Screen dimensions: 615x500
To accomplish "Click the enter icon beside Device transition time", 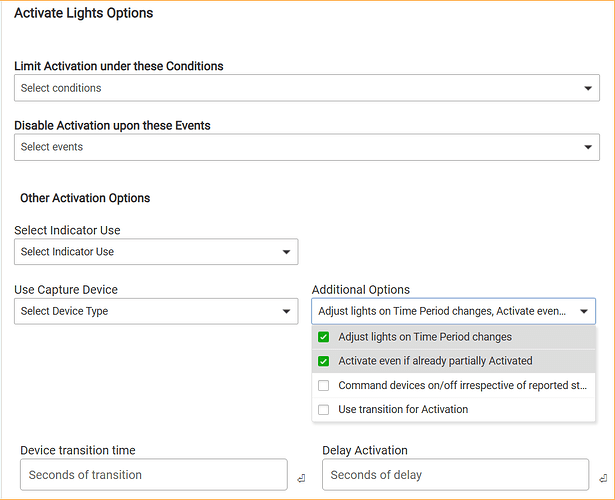I will click(301, 480).
